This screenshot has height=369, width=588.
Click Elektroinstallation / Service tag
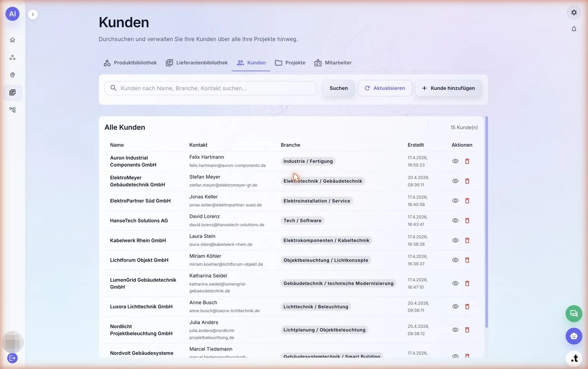coord(317,201)
